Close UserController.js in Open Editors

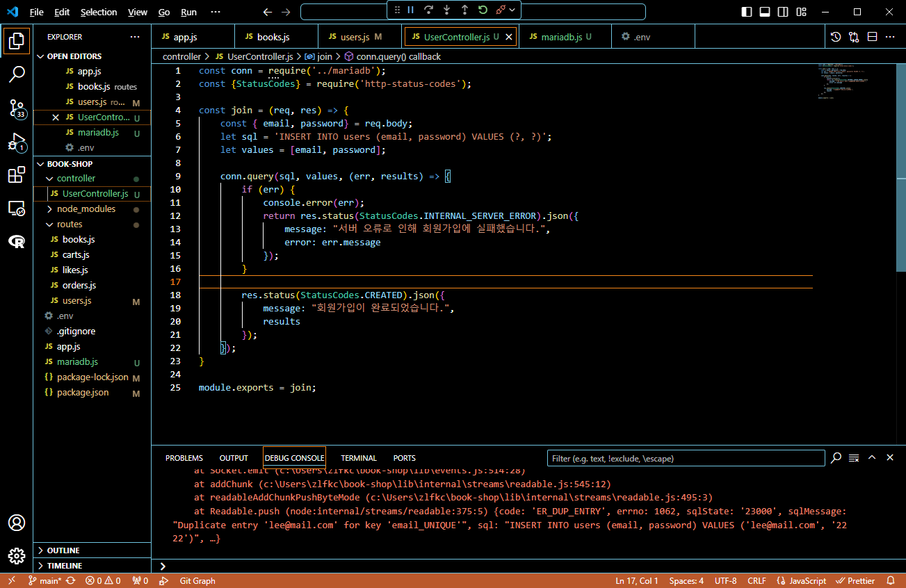tap(56, 117)
